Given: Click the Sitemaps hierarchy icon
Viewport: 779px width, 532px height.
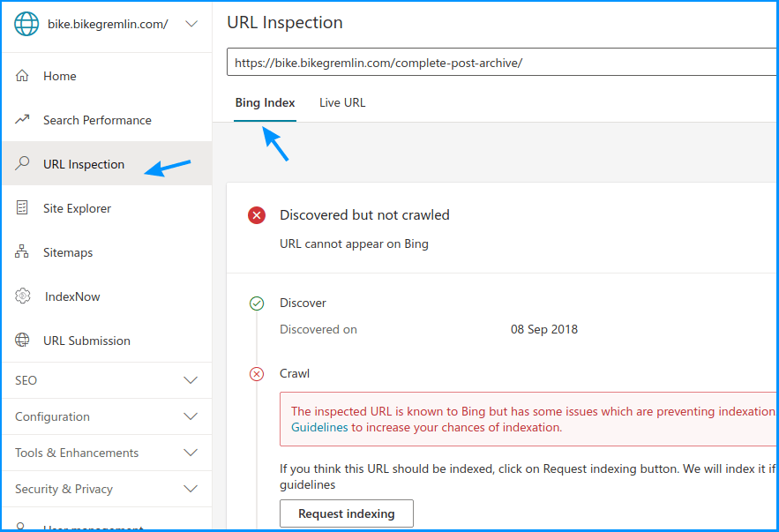Looking at the screenshot, I should 22,251.
